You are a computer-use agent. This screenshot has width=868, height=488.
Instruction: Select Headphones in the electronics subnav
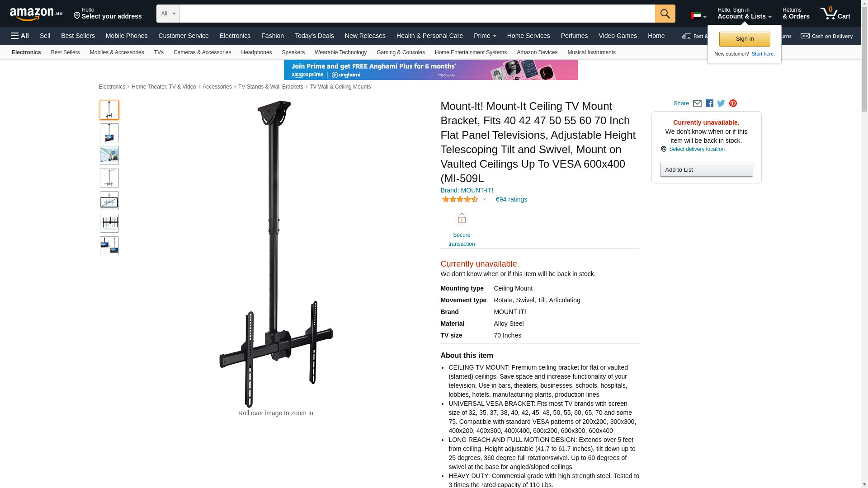(256, 52)
